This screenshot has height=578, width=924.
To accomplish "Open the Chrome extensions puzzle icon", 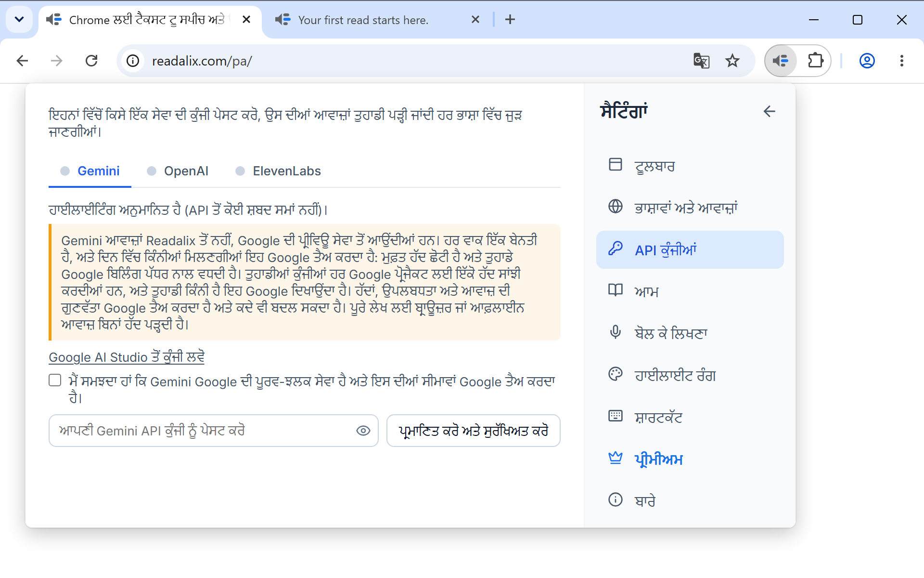I will [815, 61].
